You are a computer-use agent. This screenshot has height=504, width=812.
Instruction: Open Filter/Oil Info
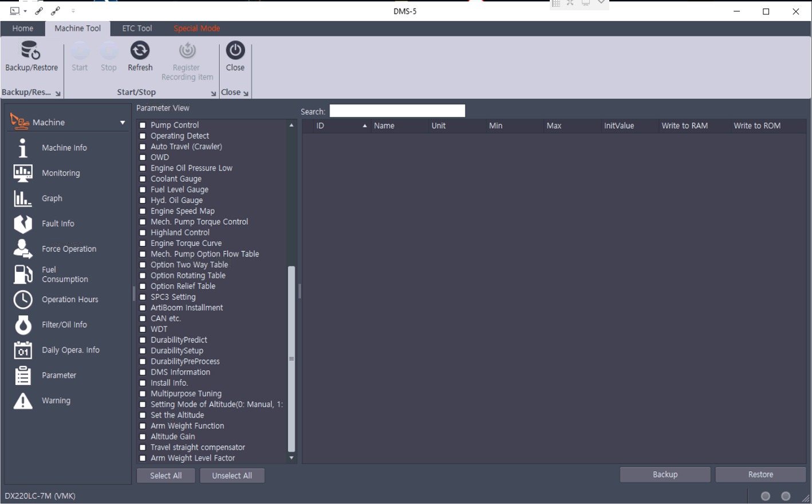tap(64, 324)
